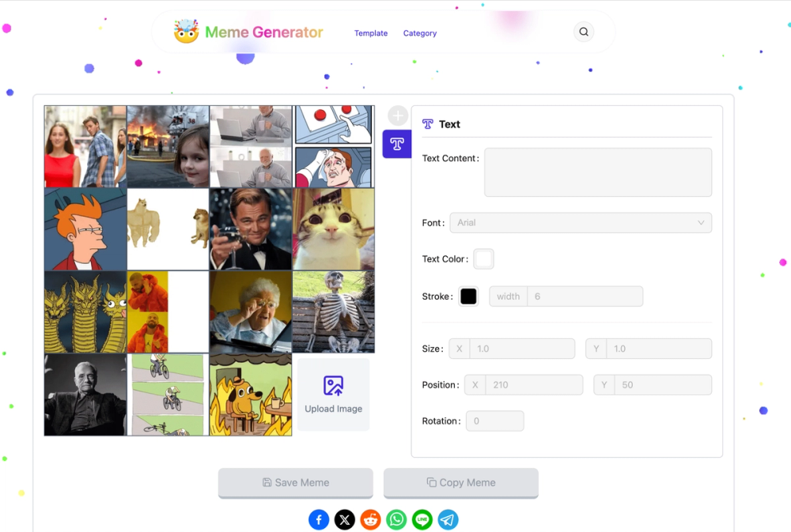Select the Text tool tab icon
Screen dimensions: 791x532
pyautogui.click(x=397, y=144)
